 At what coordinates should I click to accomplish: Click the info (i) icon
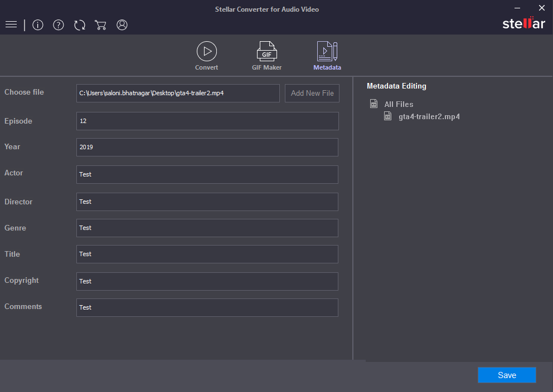point(38,25)
